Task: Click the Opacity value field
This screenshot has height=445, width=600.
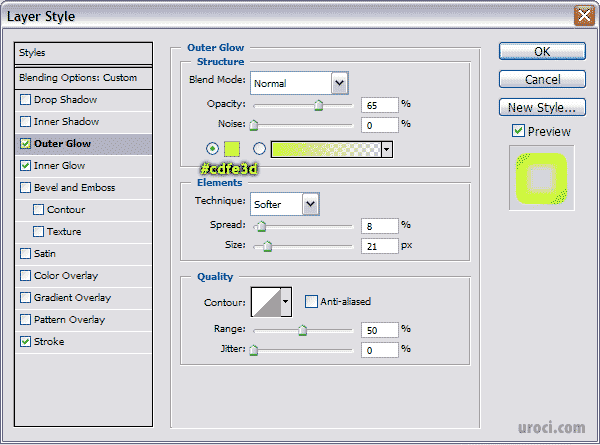Action: coord(380,105)
